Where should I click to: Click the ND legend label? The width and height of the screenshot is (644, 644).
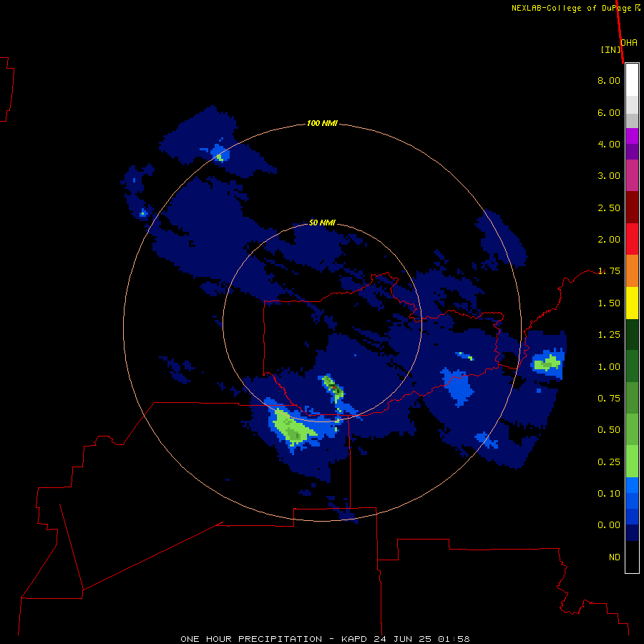[x=615, y=557]
